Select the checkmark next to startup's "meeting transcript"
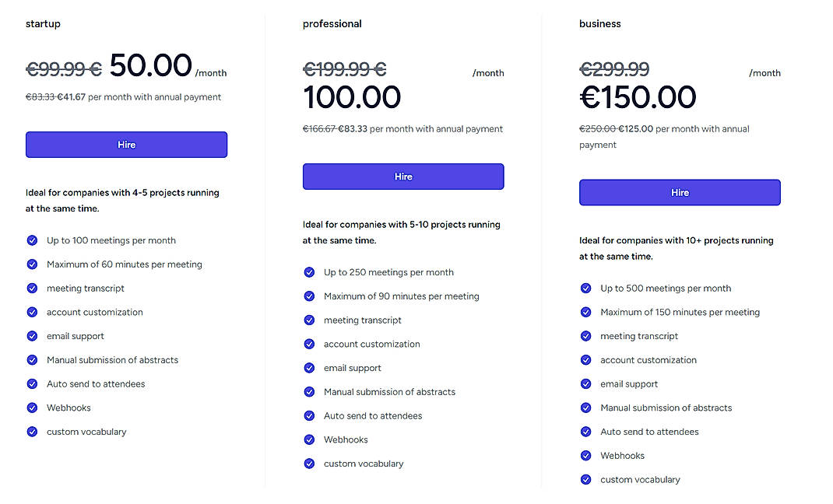 point(32,288)
